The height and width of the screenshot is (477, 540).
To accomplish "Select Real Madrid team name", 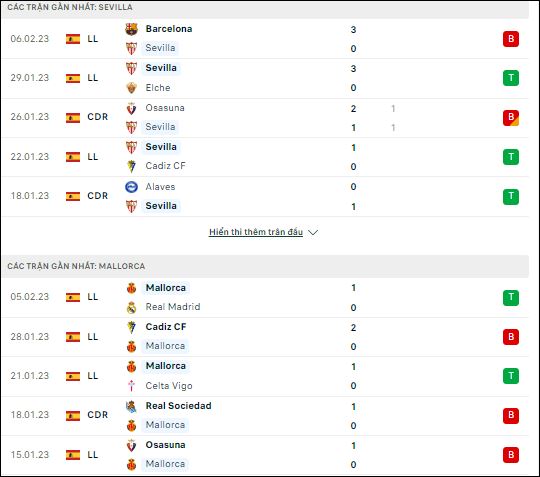I will click(173, 307).
